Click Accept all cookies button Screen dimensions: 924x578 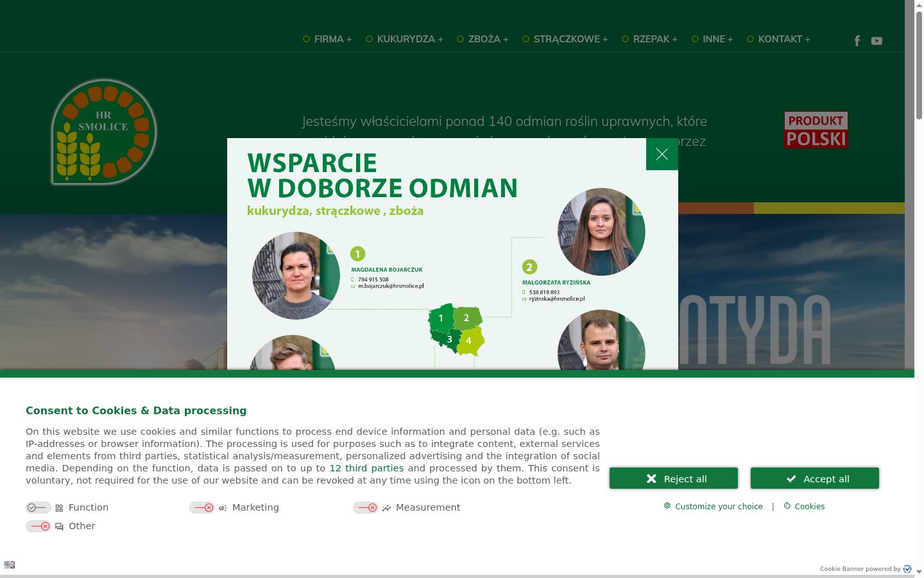point(815,478)
